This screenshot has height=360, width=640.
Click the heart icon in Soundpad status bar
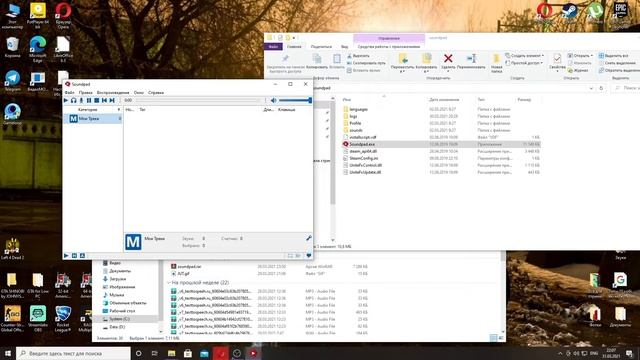309,256
